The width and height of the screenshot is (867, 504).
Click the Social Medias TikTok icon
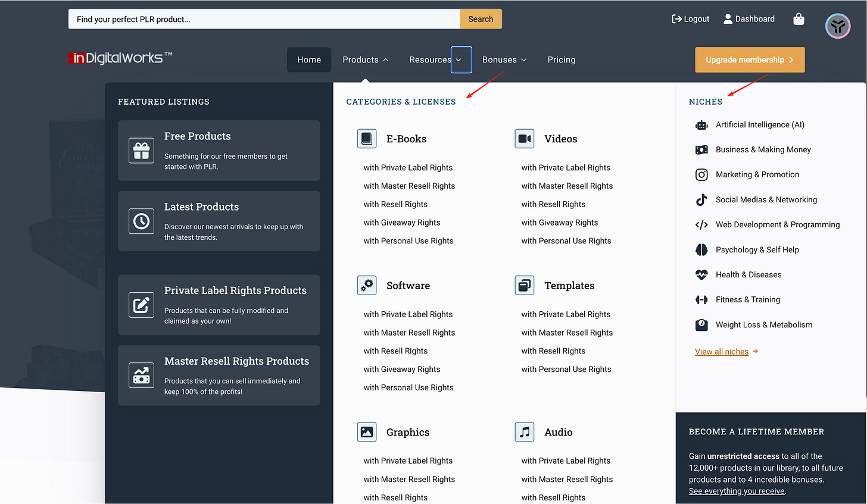click(701, 200)
